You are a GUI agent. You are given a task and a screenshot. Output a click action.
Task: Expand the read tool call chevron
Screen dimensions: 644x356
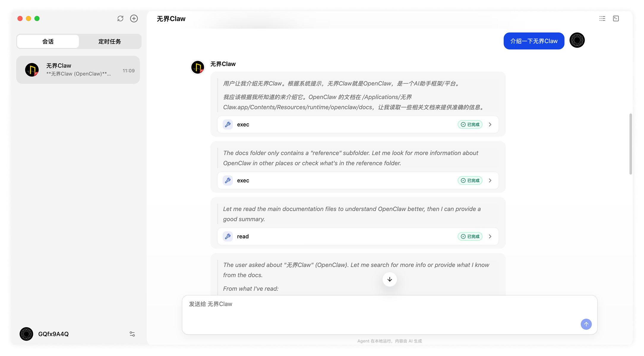point(490,236)
